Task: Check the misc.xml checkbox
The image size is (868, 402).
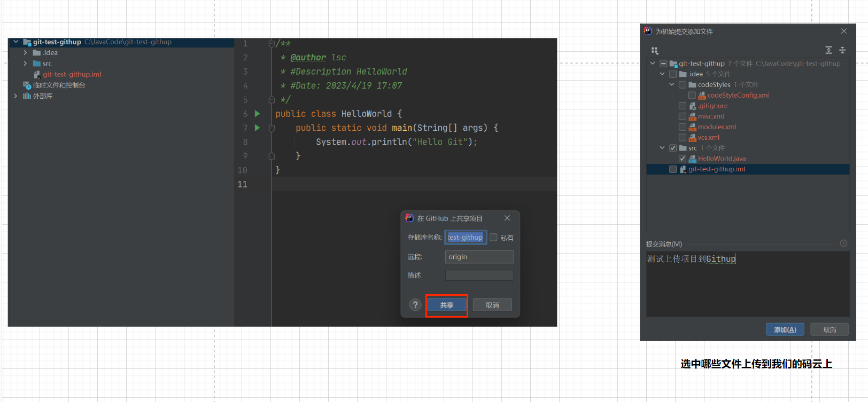Action: point(683,116)
